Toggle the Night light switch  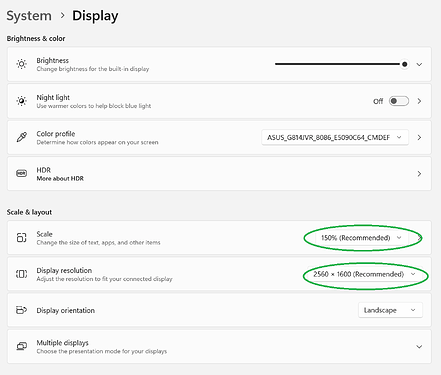[399, 101]
